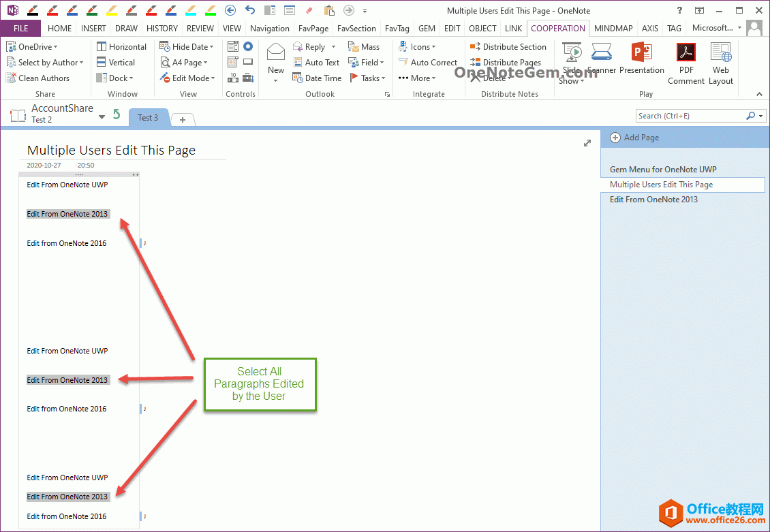Open the Hide Date dropdown
The image size is (770, 532).
tap(187, 46)
